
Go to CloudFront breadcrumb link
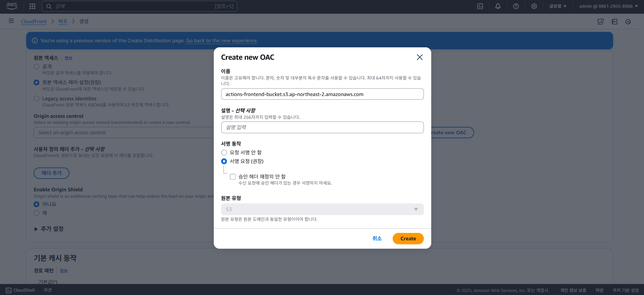point(34,21)
